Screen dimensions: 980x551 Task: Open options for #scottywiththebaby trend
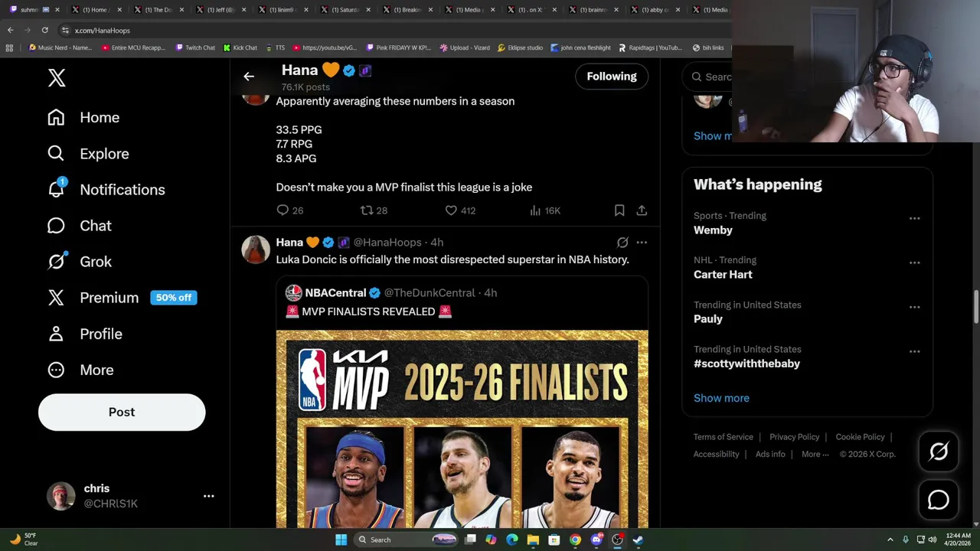[x=914, y=351]
